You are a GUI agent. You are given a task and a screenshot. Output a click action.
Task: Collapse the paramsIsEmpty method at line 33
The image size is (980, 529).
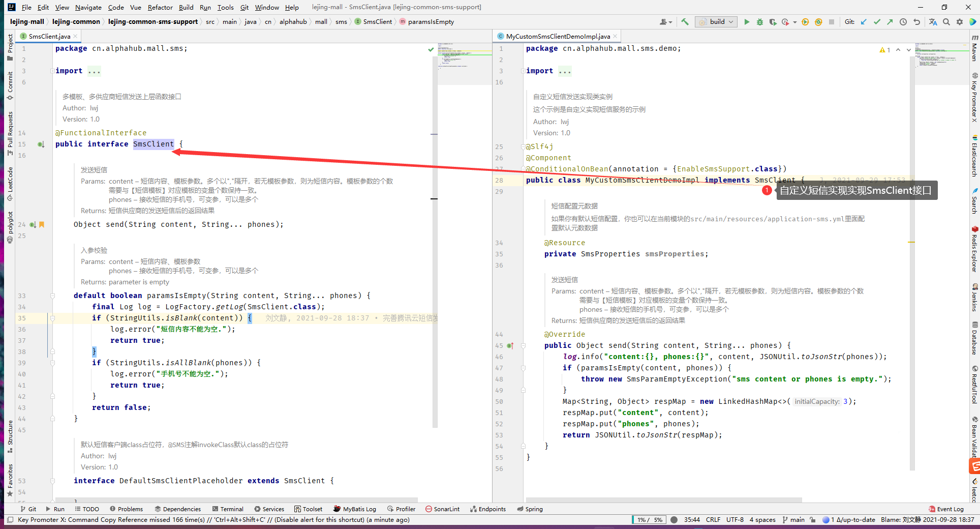click(52, 296)
